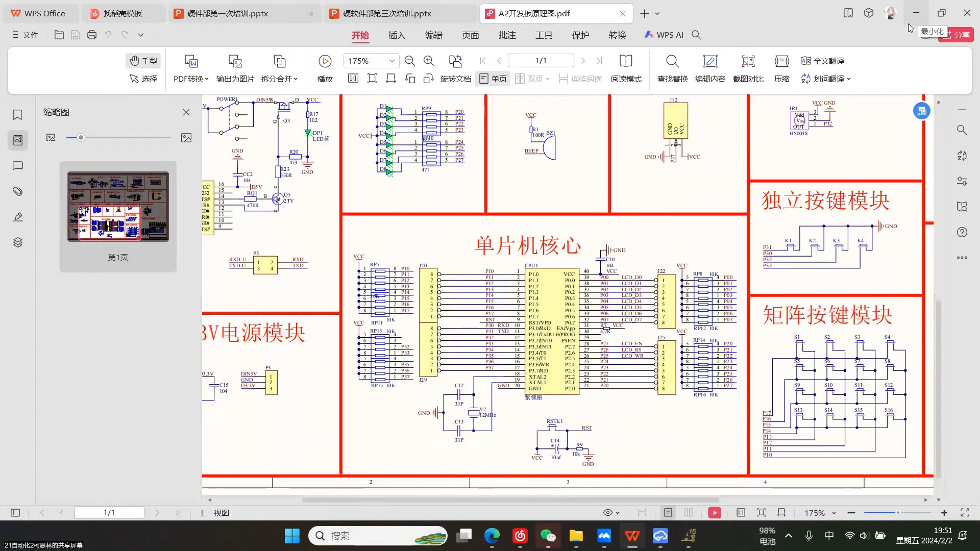Open the comments panel icon on the left
Screen dimensions: 980x551
pos(17,166)
